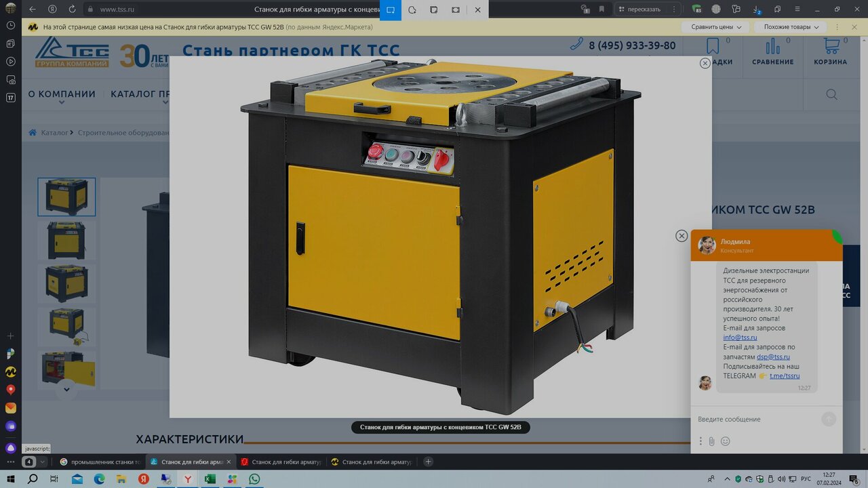The width and height of the screenshot is (868, 488).
Task: Expand thumbnail list with down chevron
Action: (x=66, y=389)
